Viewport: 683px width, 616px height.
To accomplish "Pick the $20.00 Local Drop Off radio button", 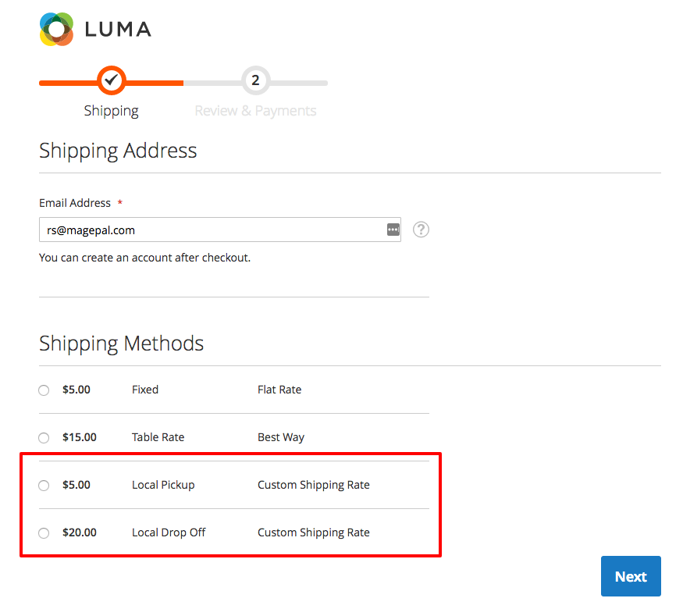I will tap(44, 533).
